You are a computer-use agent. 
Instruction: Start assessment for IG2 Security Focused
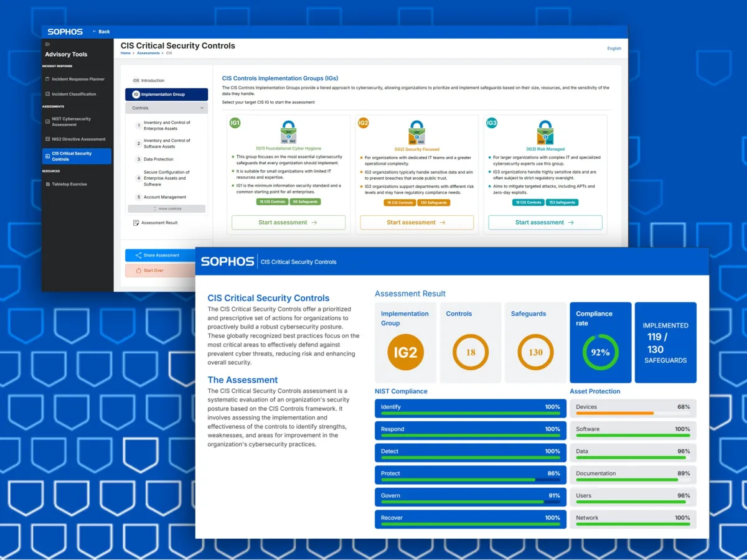point(417,222)
